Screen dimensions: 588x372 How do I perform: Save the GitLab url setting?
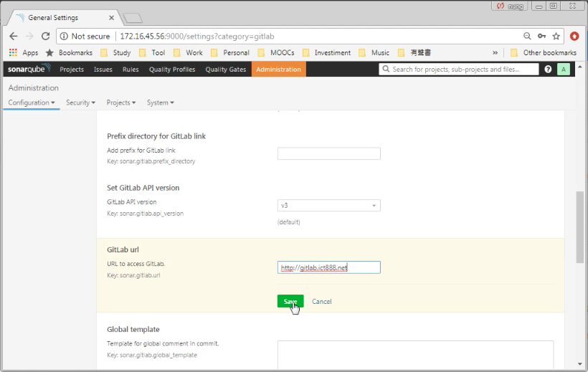click(x=290, y=301)
